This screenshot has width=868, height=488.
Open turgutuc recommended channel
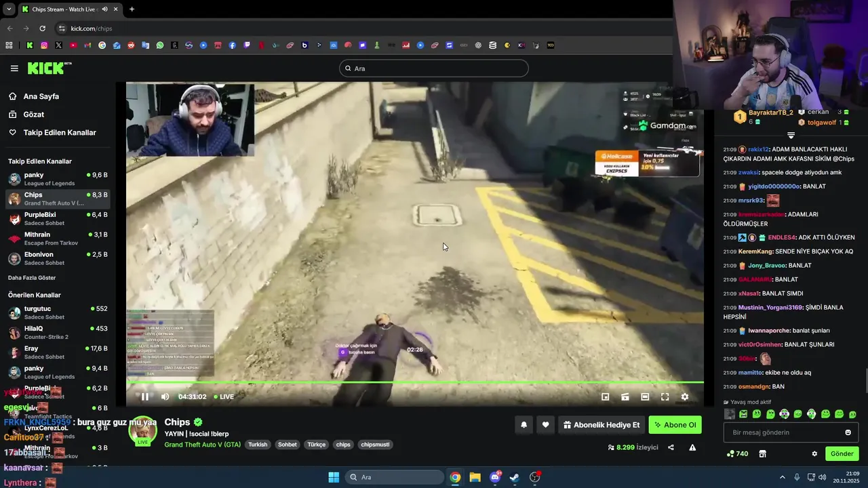(58, 312)
